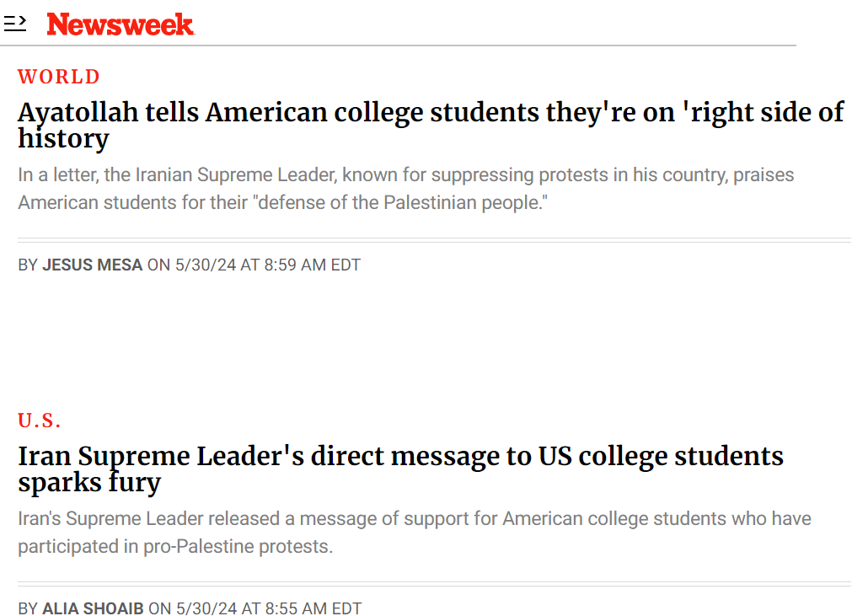Screen dimensions: 868x616
Task: Open the hamburger navigation menu
Action: tap(15, 24)
